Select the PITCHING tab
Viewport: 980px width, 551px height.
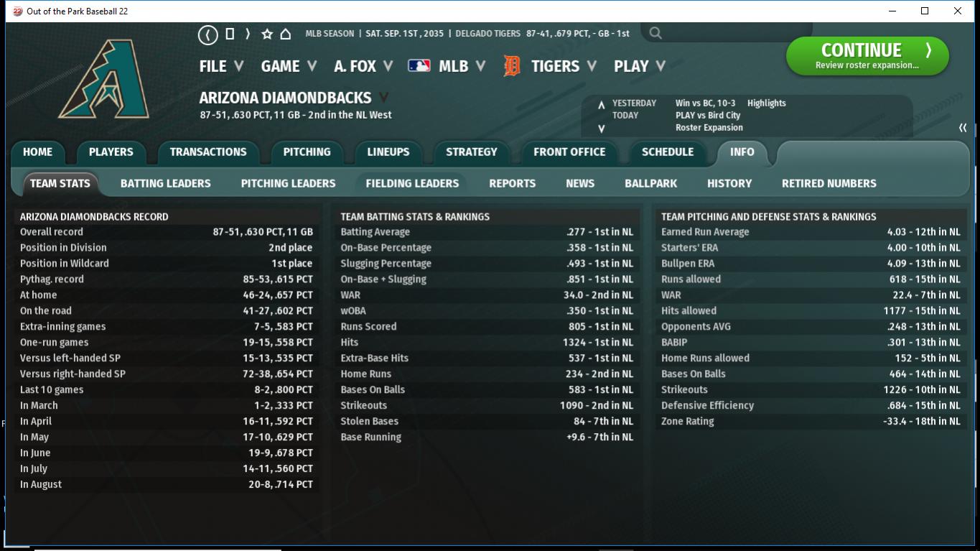[307, 152]
